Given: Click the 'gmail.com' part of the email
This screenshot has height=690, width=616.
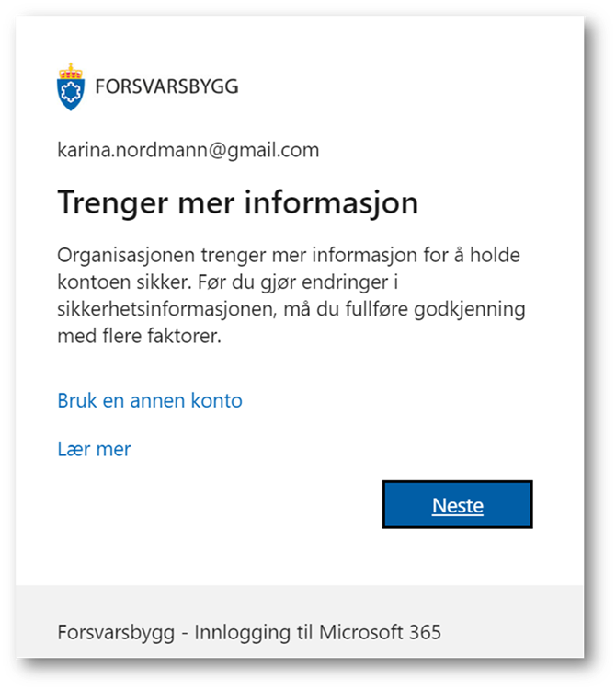Looking at the screenshot, I should tap(273, 151).
